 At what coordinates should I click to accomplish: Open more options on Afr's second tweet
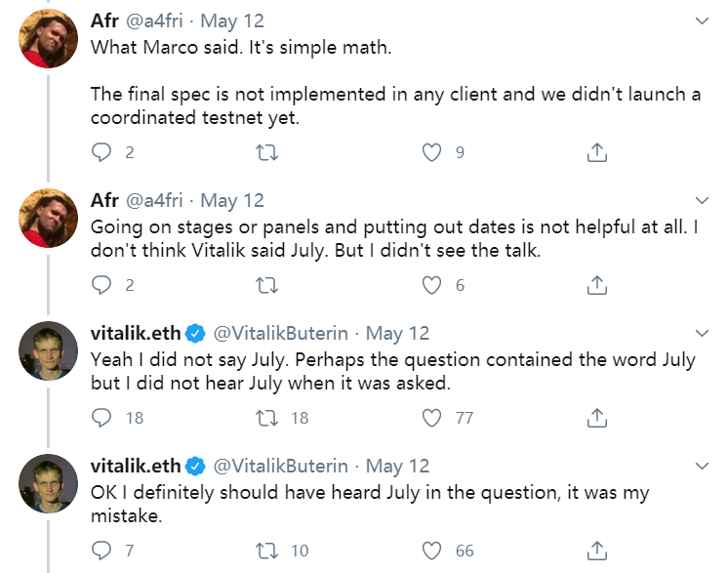701,200
